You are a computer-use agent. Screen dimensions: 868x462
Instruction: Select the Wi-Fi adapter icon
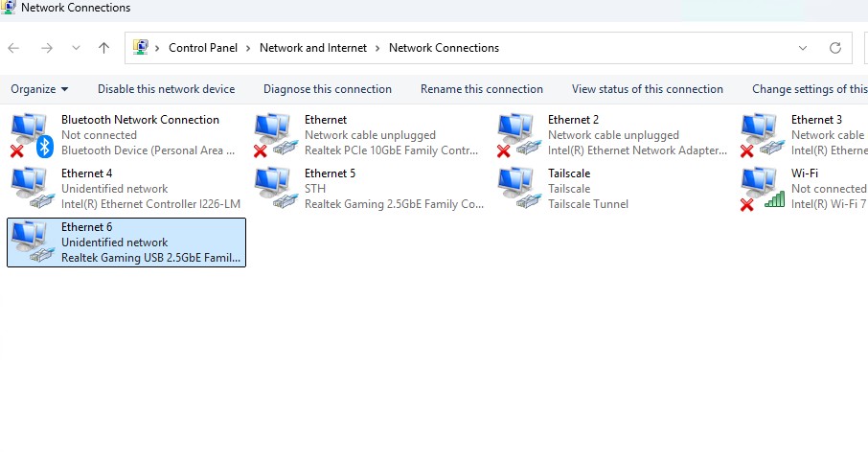759,188
